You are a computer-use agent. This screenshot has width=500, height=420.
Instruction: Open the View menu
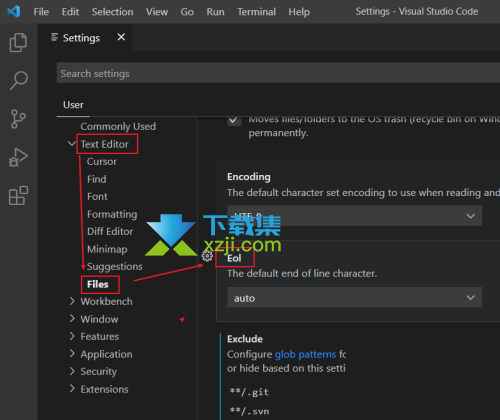tap(157, 12)
